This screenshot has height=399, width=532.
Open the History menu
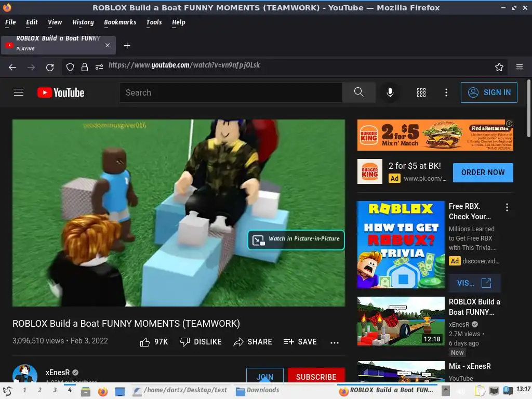click(x=83, y=22)
